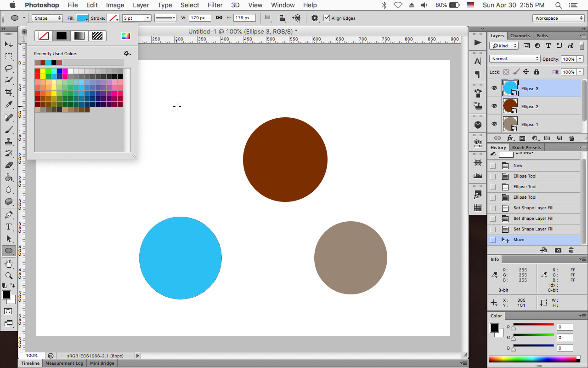Viewport: 588px width, 368px height.
Task: Select the Crop tool
Action: click(8, 92)
